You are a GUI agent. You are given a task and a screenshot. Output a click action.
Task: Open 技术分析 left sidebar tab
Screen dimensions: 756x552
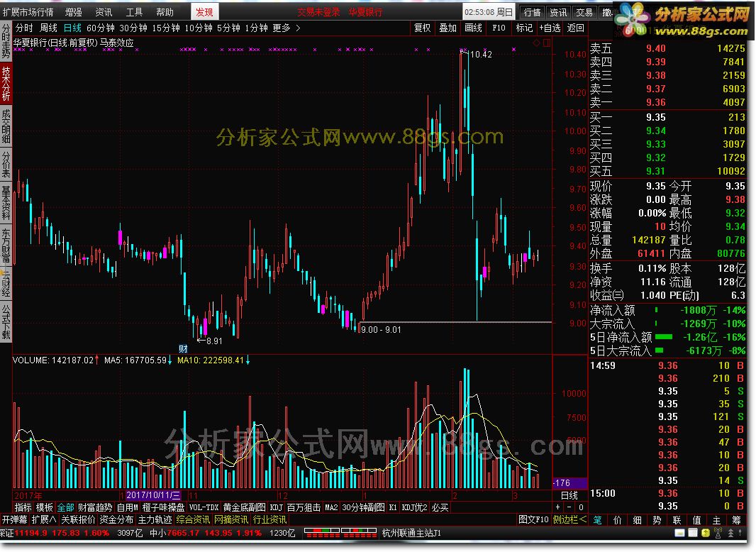point(6,83)
